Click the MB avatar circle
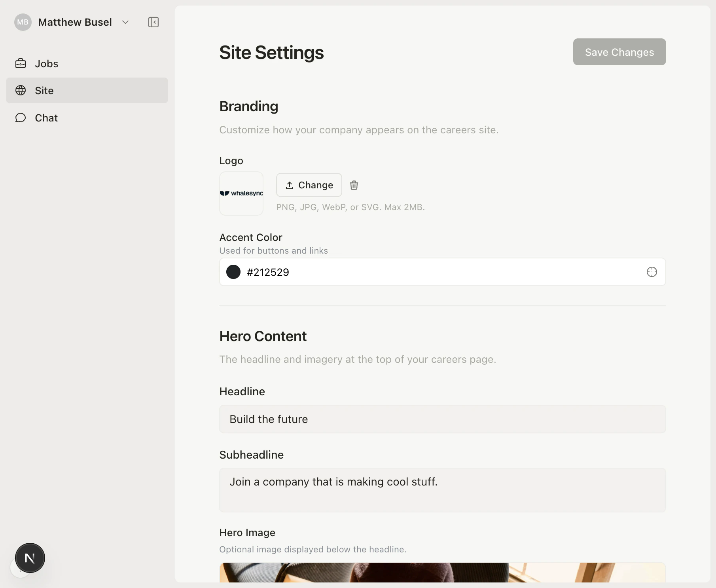 point(23,22)
